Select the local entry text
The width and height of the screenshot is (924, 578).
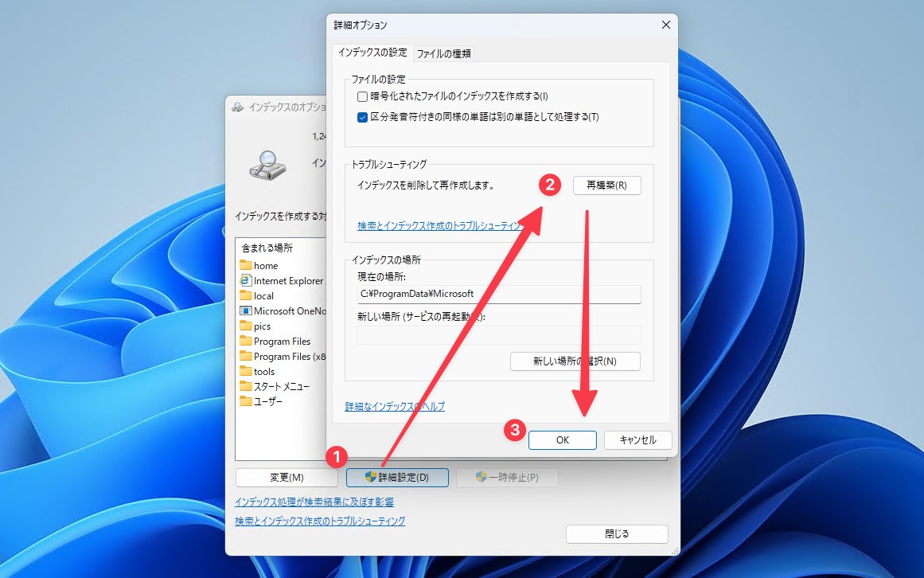click(x=264, y=296)
